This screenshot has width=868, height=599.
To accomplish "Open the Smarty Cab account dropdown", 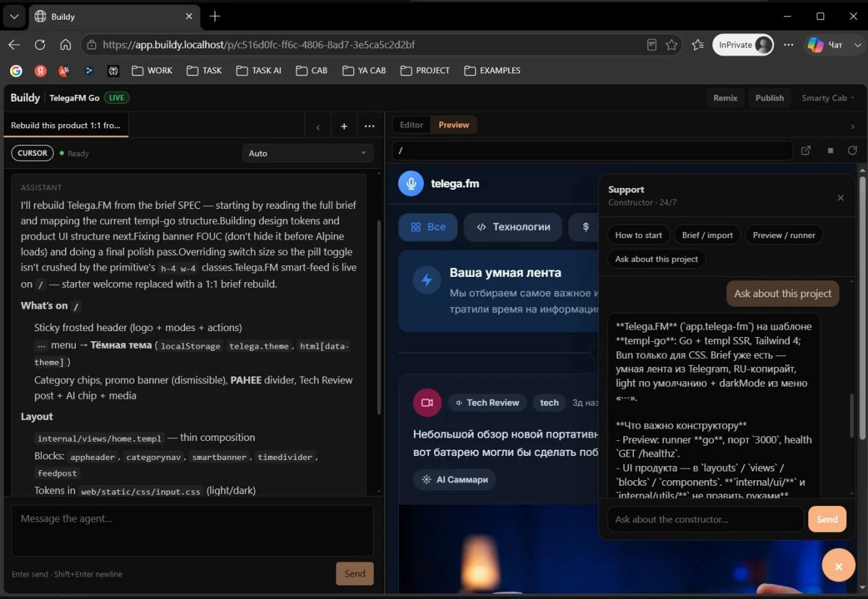I will click(x=827, y=98).
